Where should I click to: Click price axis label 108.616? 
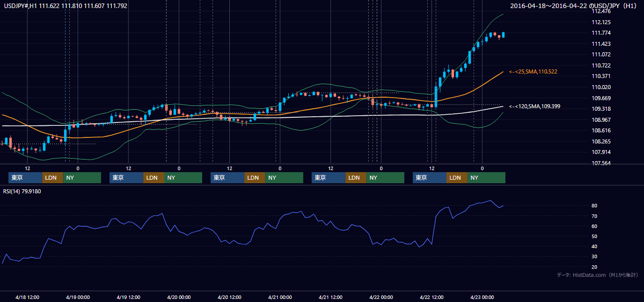point(601,130)
